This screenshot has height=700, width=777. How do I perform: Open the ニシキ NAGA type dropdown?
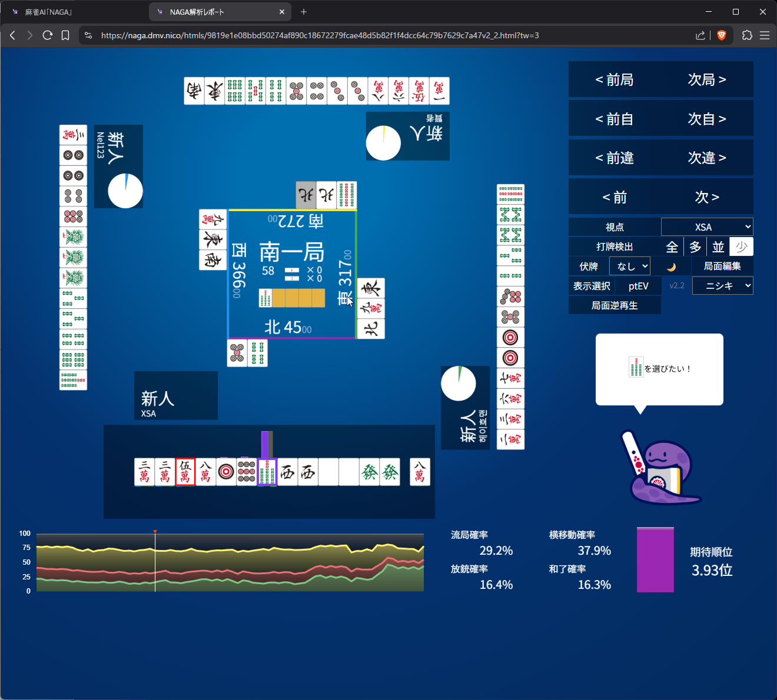pyautogui.click(x=722, y=286)
